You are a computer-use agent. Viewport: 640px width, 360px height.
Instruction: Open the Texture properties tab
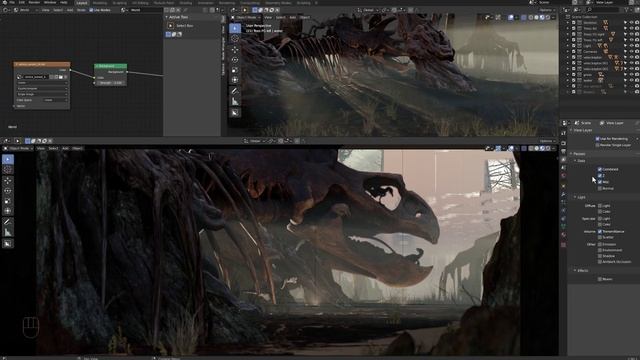[564, 244]
